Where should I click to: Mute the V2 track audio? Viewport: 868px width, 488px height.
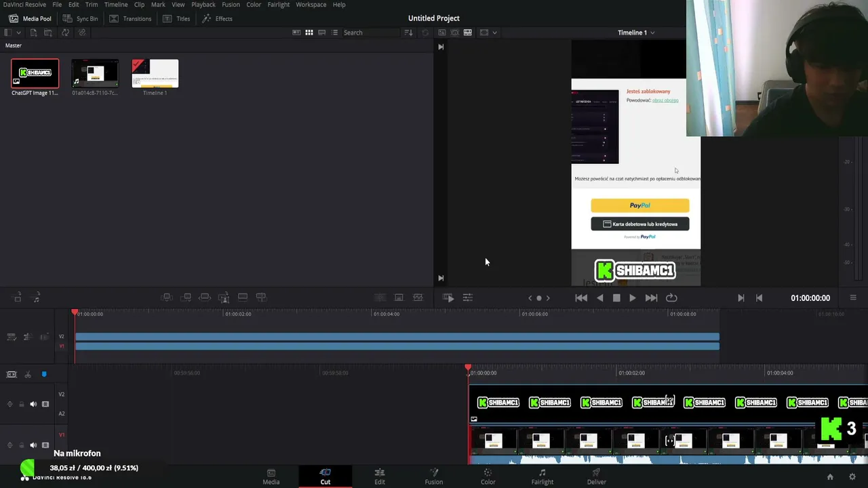click(x=33, y=404)
